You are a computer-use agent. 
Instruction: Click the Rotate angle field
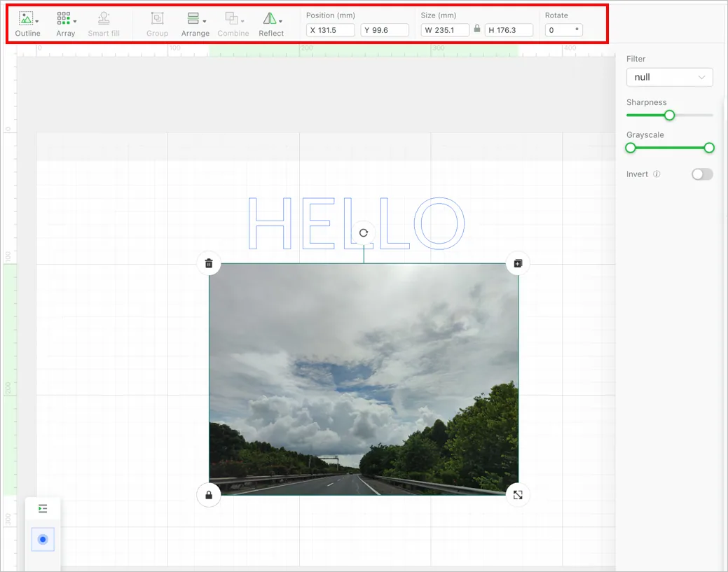point(563,30)
